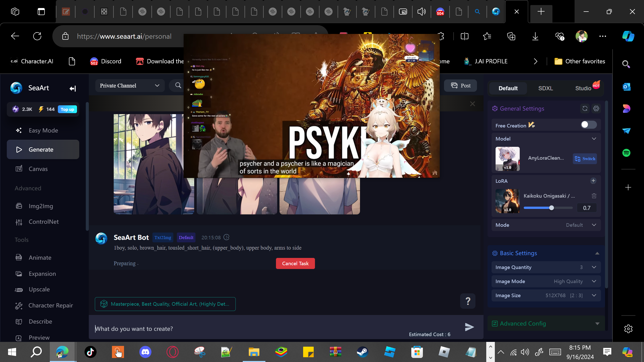Click the Top up button

[x=67, y=109]
